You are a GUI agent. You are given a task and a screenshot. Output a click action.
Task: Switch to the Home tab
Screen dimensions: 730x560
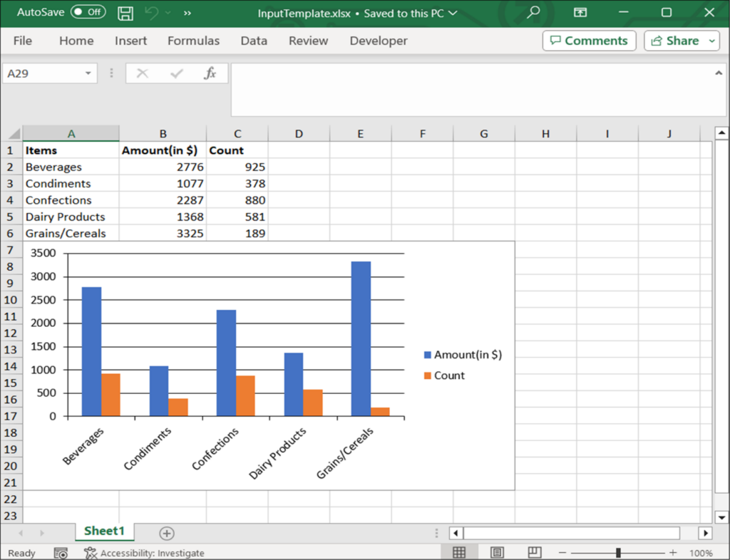click(x=76, y=41)
